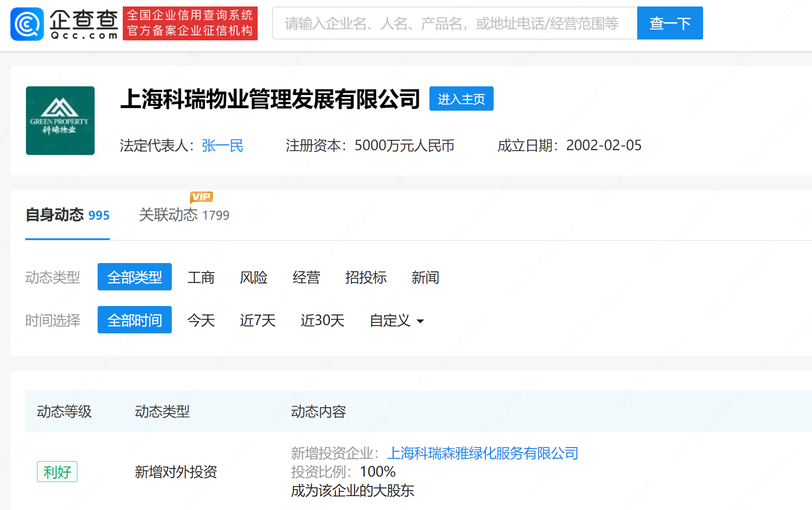Click the 成立日期 2002-02-05 text

click(x=570, y=145)
